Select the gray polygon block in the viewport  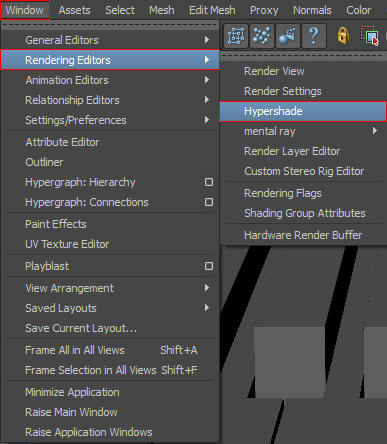pos(289,362)
